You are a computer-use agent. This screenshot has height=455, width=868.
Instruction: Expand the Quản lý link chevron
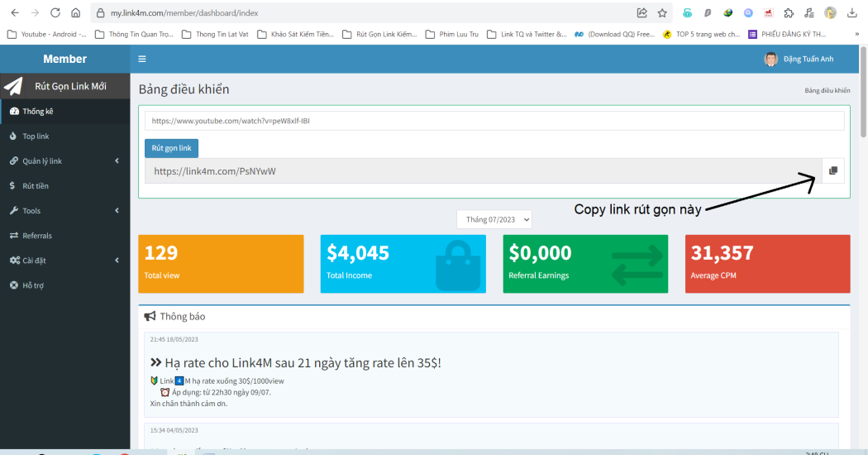pyautogui.click(x=117, y=160)
